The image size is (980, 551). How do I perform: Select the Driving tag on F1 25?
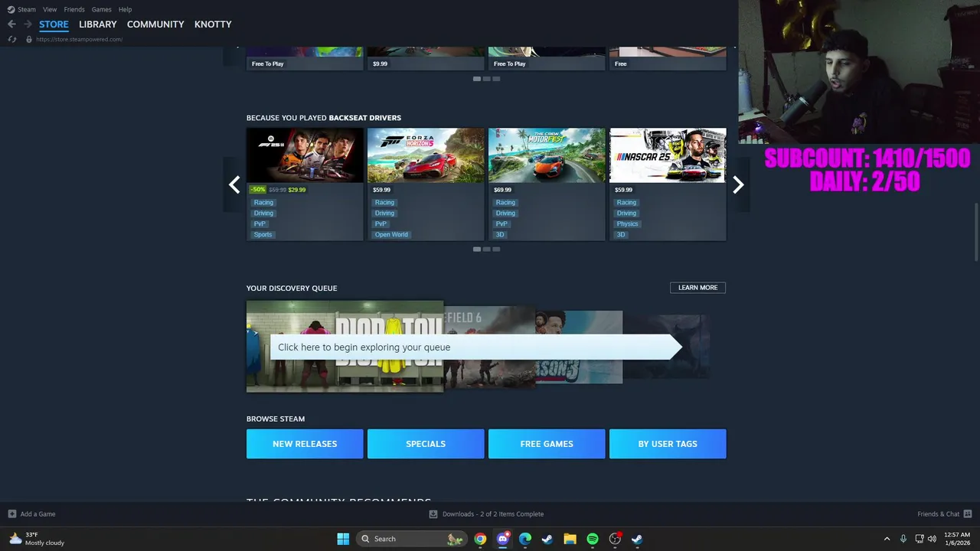point(263,214)
